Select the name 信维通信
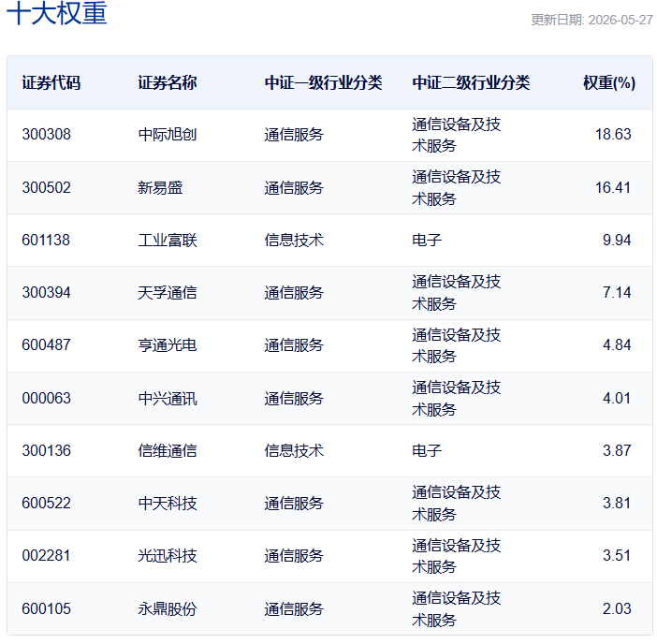 click(168, 450)
